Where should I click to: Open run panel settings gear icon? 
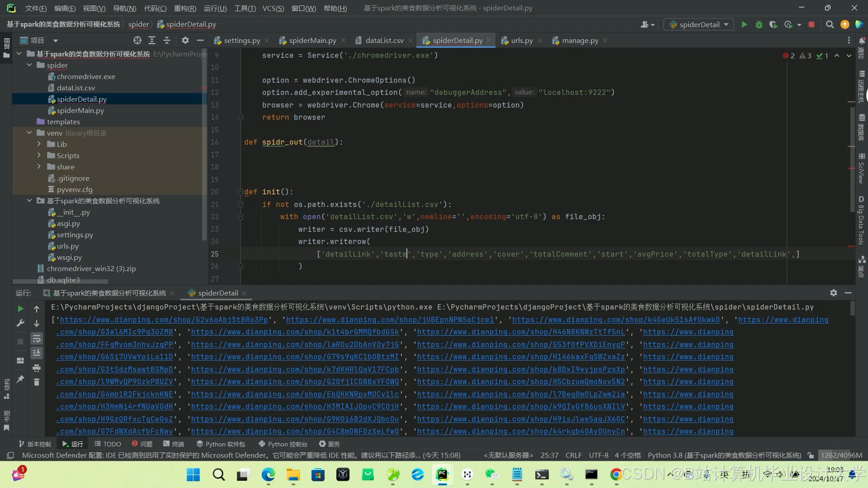834,293
